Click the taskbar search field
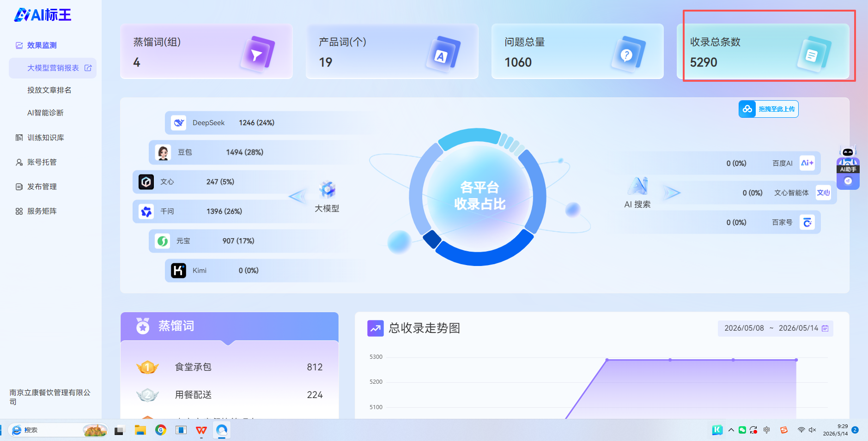Image resolution: width=868 pixels, height=441 pixels. click(58, 430)
